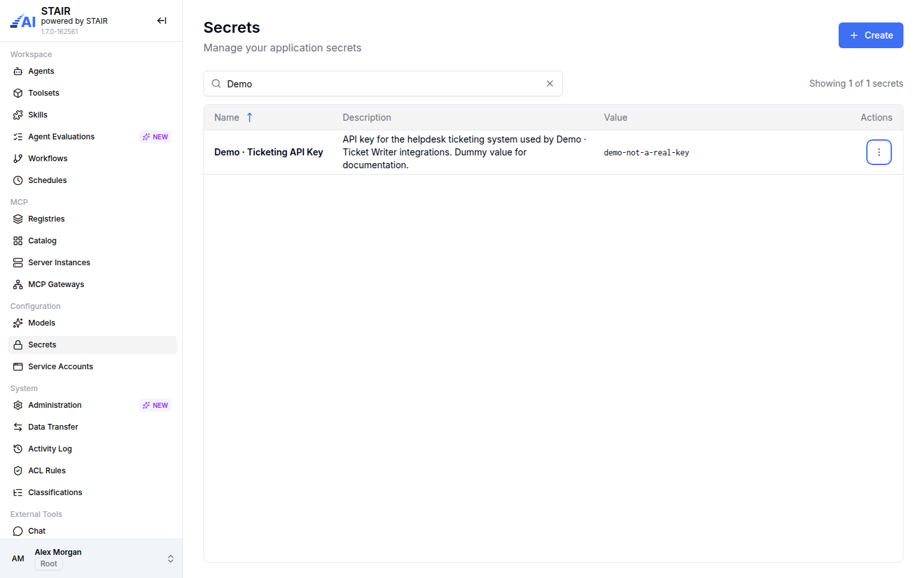Open the row actions three-dot menu
This screenshot has height=578, width=924.
pos(879,152)
